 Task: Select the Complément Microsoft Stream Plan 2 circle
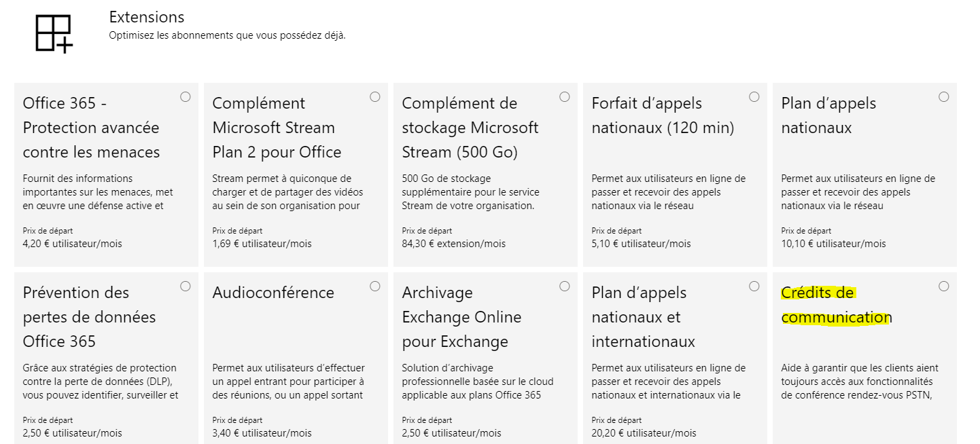(x=374, y=97)
